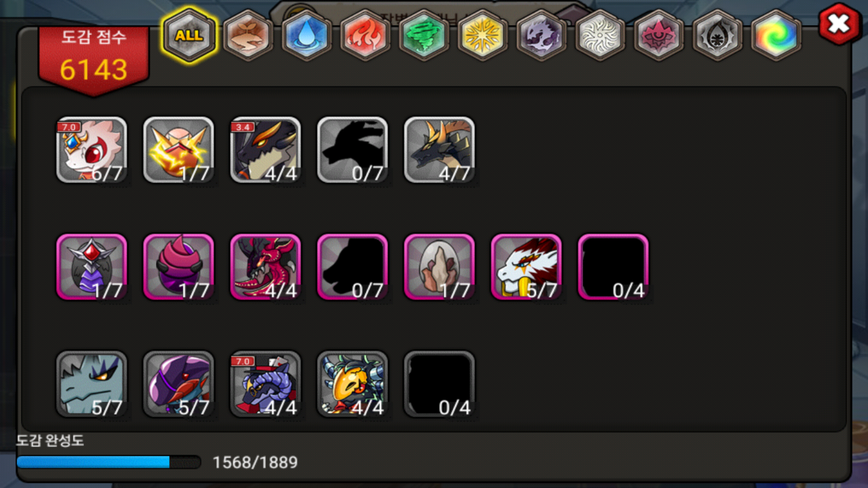This screenshot has height=488, width=868.
Task: Filter by pink eye crest element
Action: pyautogui.click(x=659, y=35)
